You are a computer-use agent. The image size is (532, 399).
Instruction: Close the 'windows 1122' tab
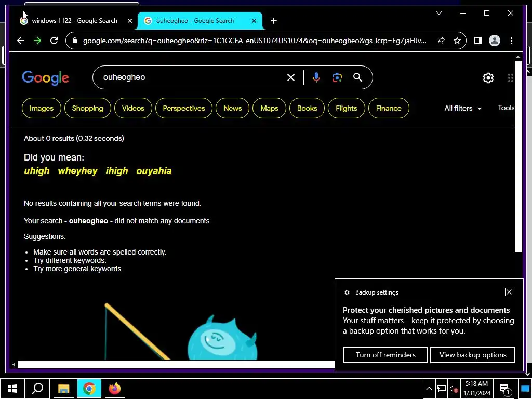coord(129,21)
